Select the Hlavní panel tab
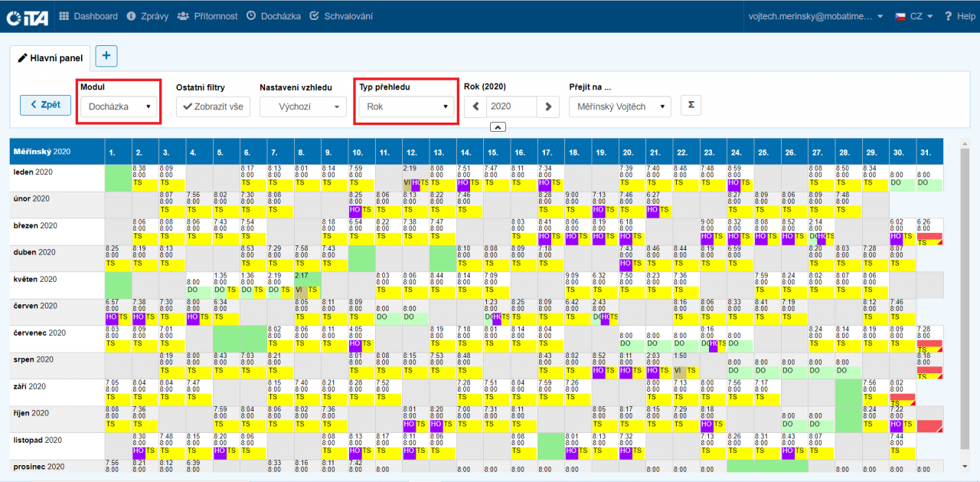 click(x=50, y=57)
